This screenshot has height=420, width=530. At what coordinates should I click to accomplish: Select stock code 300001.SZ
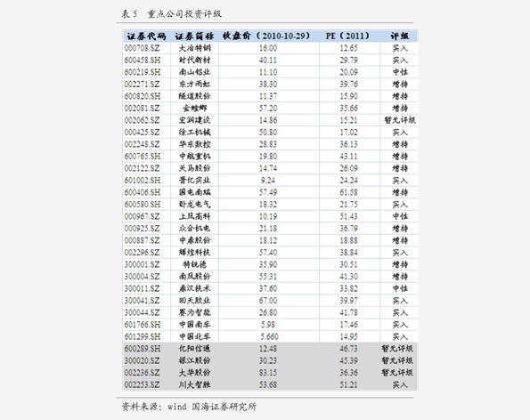point(142,264)
